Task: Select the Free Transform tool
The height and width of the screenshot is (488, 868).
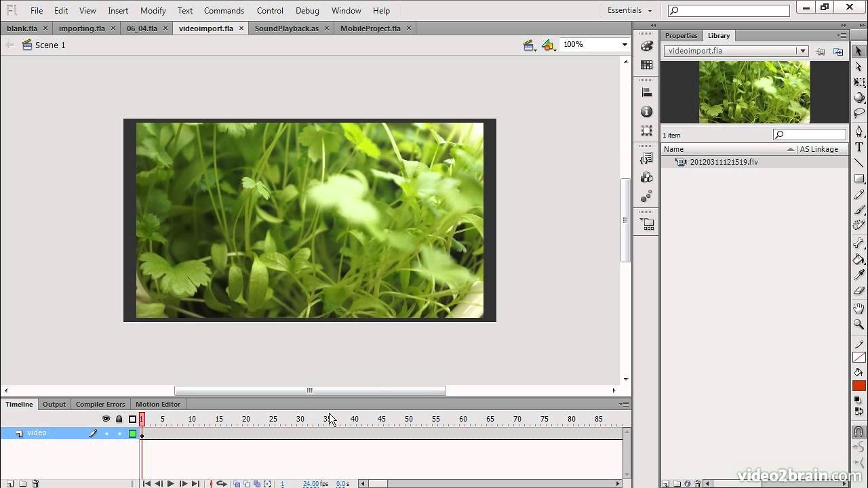Action: tap(859, 83)
